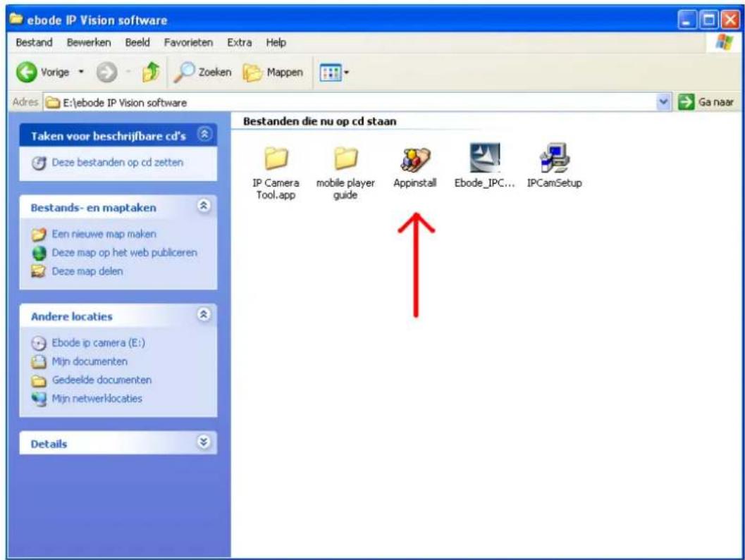Click the folder icon in address bar
The height and width of the screenshot is (560, 745).
(x=52, y=103)
